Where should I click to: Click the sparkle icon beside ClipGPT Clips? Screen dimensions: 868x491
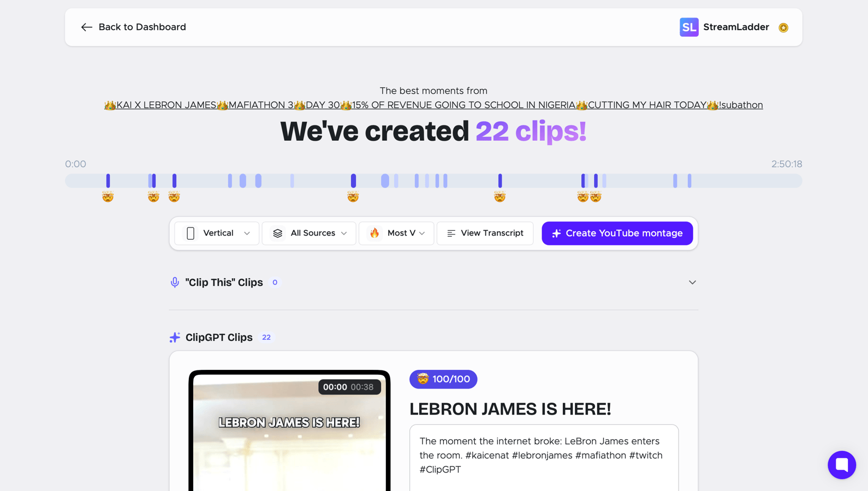[175, 338]
